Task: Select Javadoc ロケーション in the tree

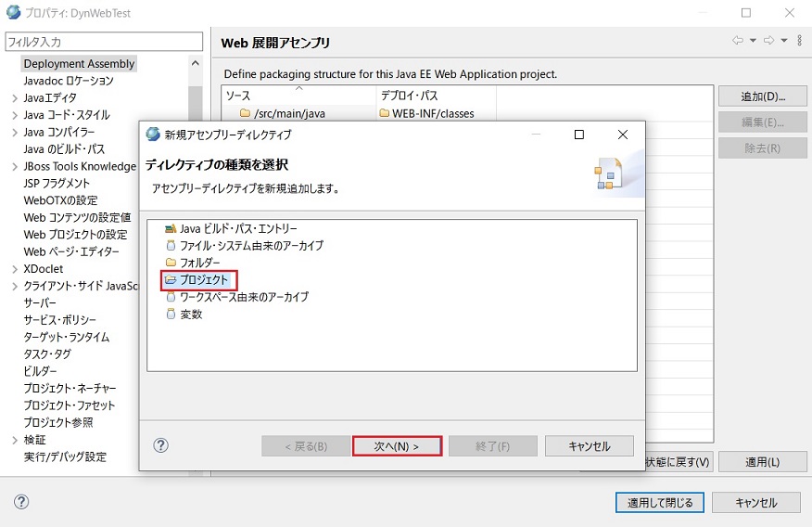Action: tap(69, 81)
